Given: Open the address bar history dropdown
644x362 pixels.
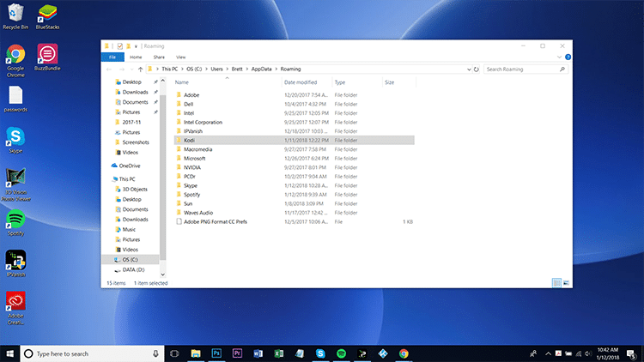Looking at the screenshot, I should click(469, 69).
